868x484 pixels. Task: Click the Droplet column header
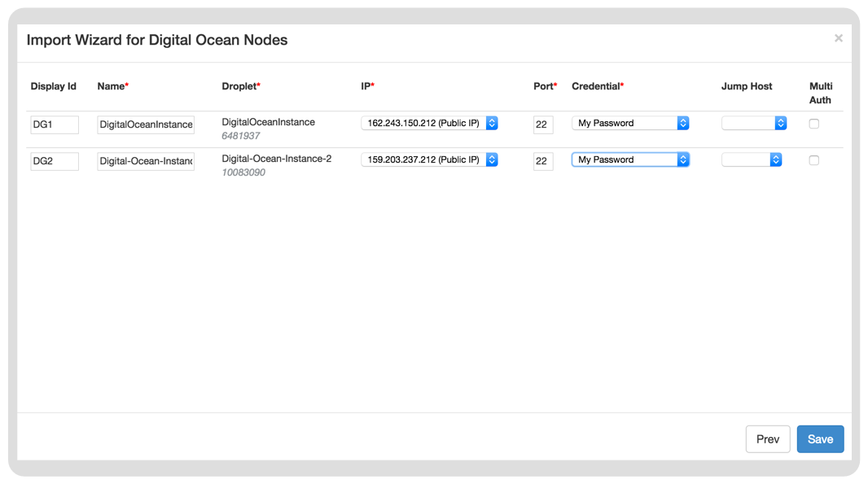tap(241, 85)
